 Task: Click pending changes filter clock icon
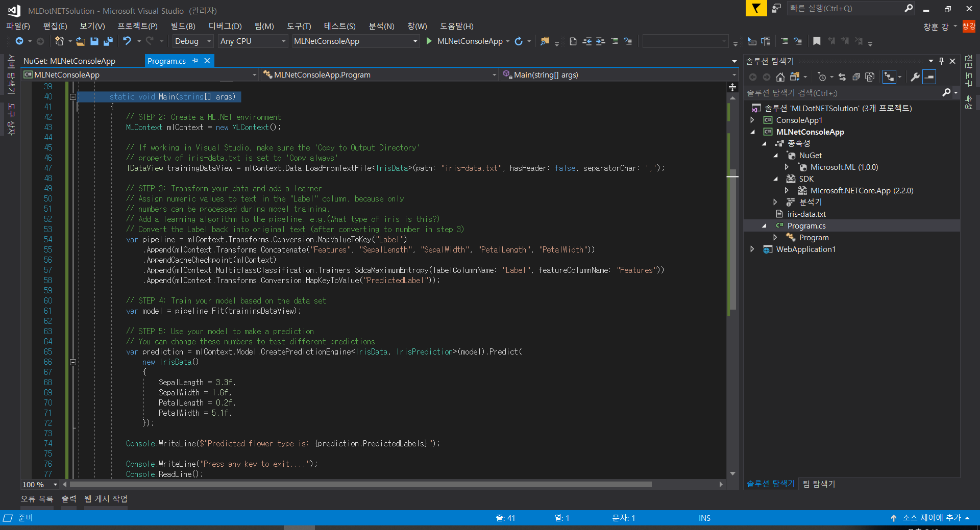tap(822, 77)
